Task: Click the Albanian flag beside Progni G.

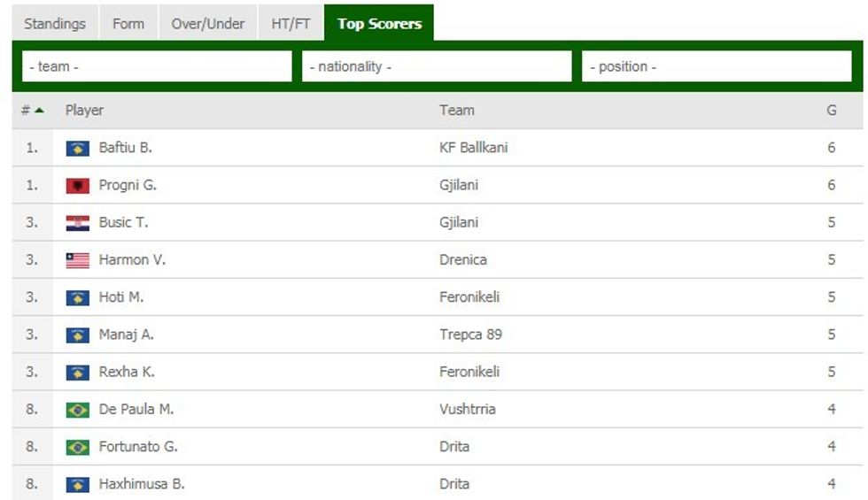Action: click(78, 186)
